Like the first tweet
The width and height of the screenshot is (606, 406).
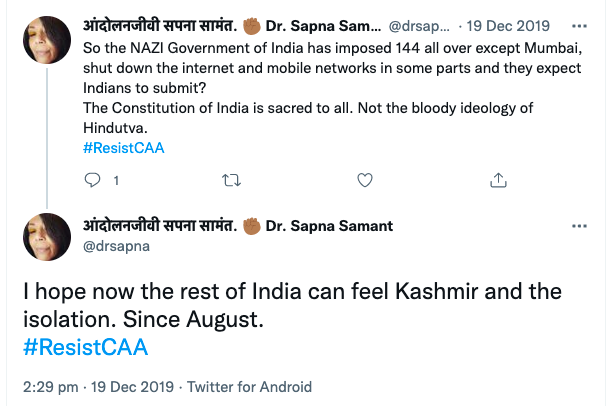365,180
